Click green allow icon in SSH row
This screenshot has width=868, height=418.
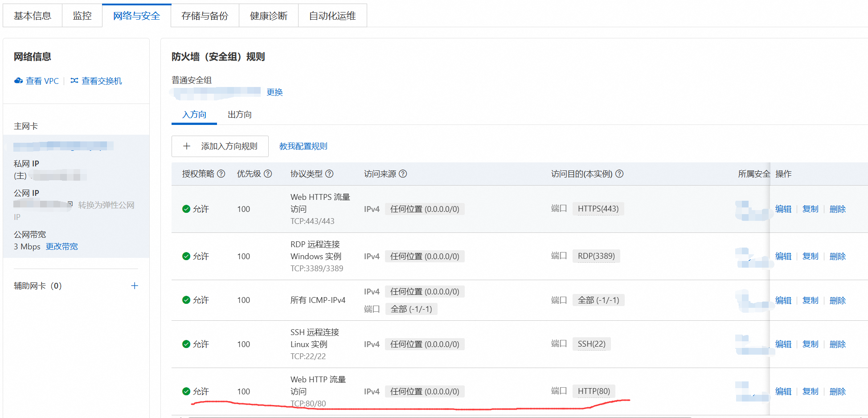186,344
